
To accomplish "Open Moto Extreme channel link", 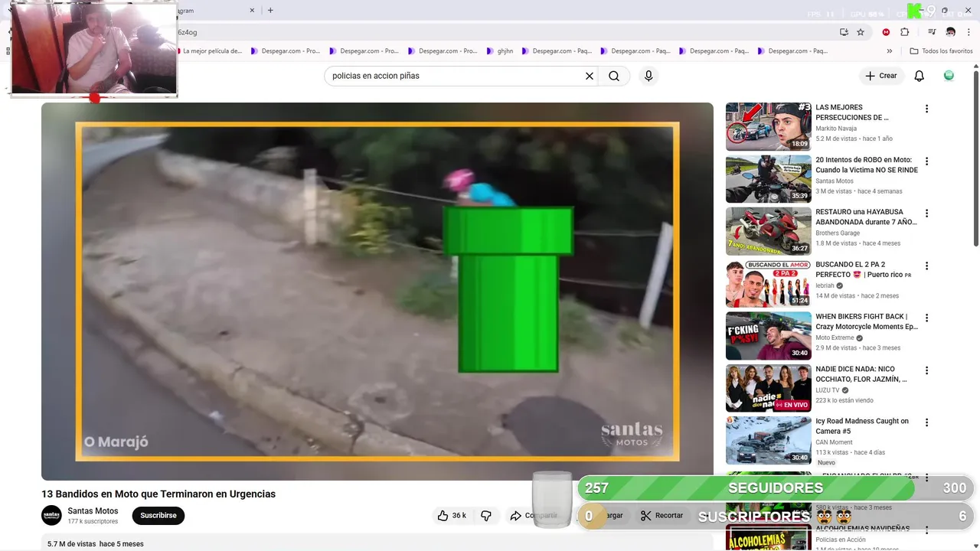I will (835, 337).
